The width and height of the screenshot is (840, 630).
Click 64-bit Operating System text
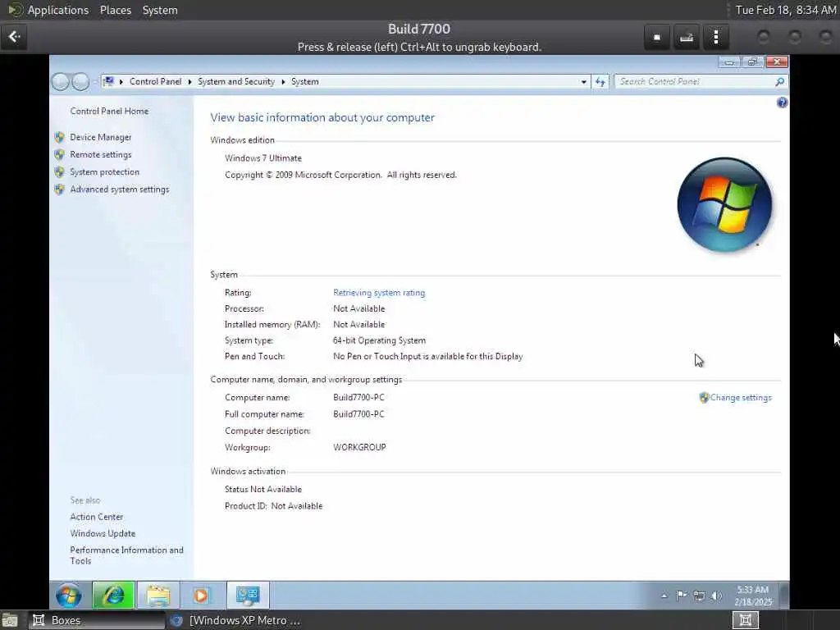tap(379, 340)
